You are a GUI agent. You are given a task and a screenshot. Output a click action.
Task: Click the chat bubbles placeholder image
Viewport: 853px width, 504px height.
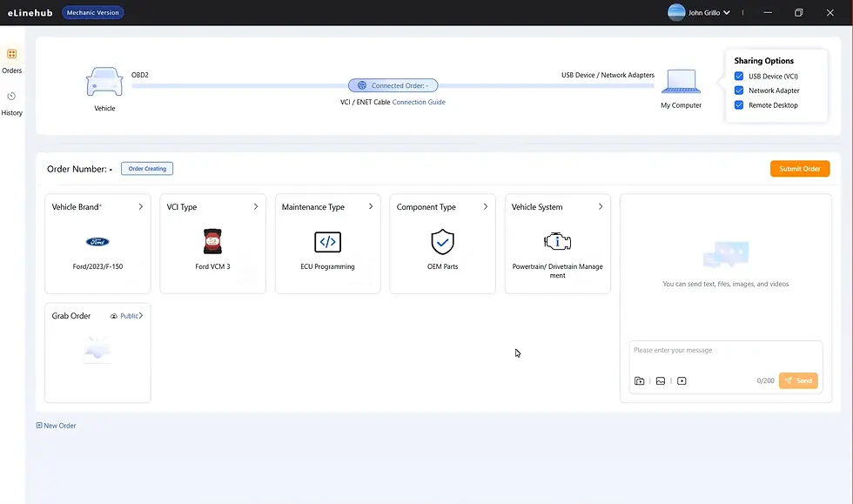pos(726,255)
